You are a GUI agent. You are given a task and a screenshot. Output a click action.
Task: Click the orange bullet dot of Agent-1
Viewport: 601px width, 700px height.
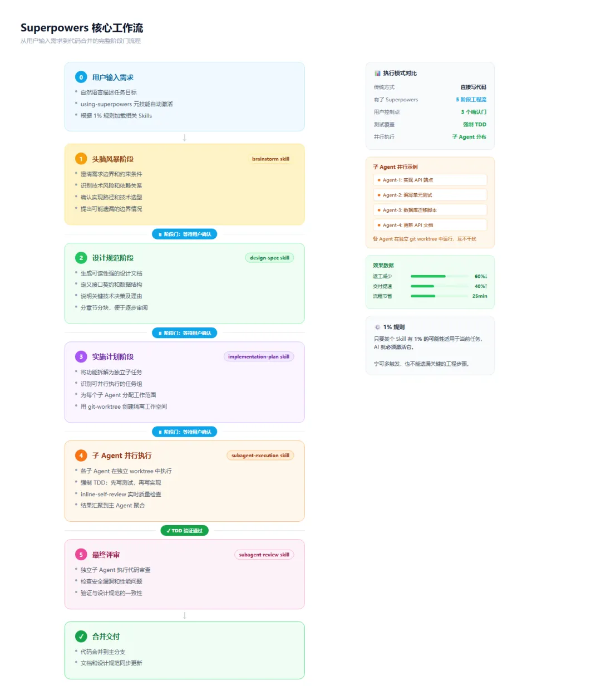(x=379, y=180)
